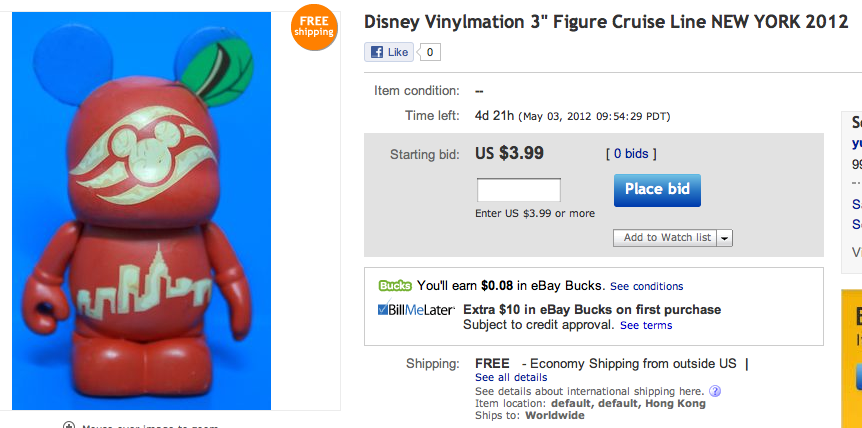Open eBay Bucks See conditions link
The image size is (862, 428).
pyautogui.click(x=646, y=286)
